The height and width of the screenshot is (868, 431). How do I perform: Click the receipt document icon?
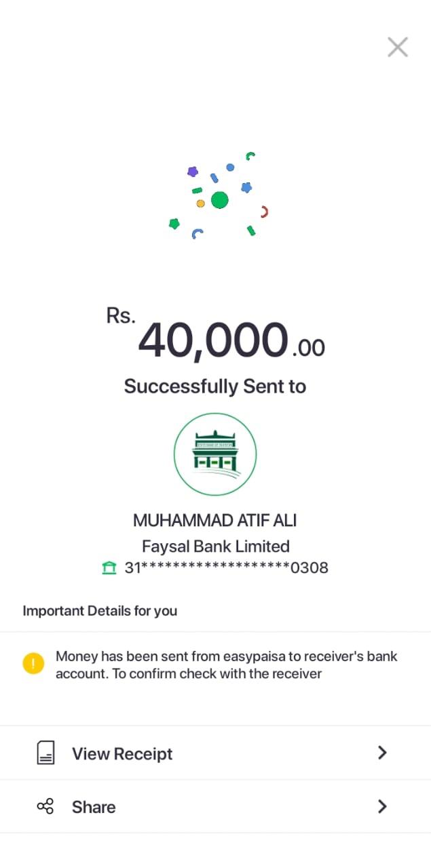point(45,753)
